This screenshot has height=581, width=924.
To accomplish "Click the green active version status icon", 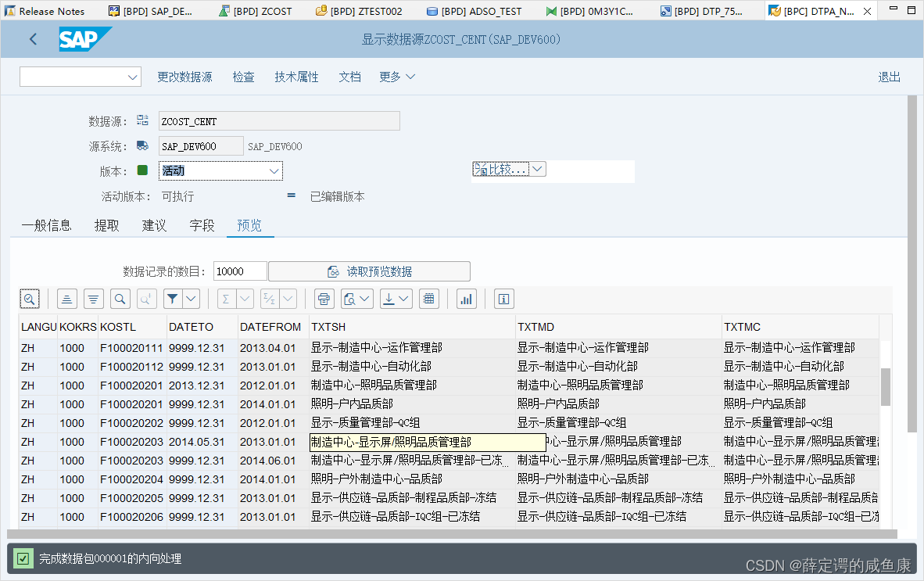I will tap(142, 170).
